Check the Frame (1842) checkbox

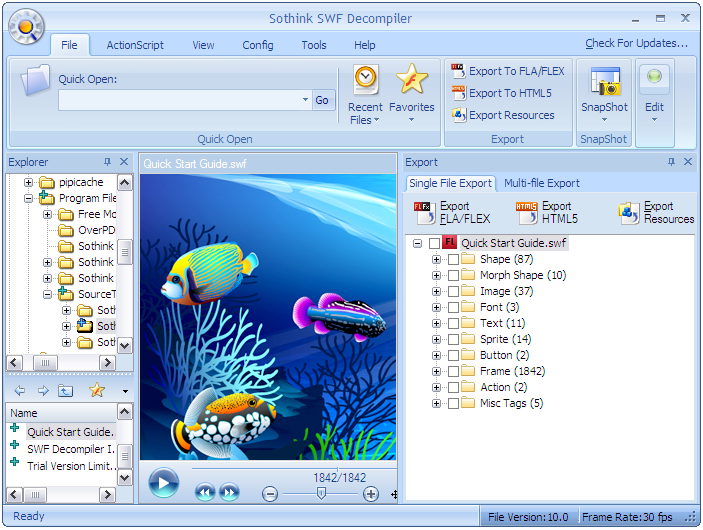click(x=453, y=372)
